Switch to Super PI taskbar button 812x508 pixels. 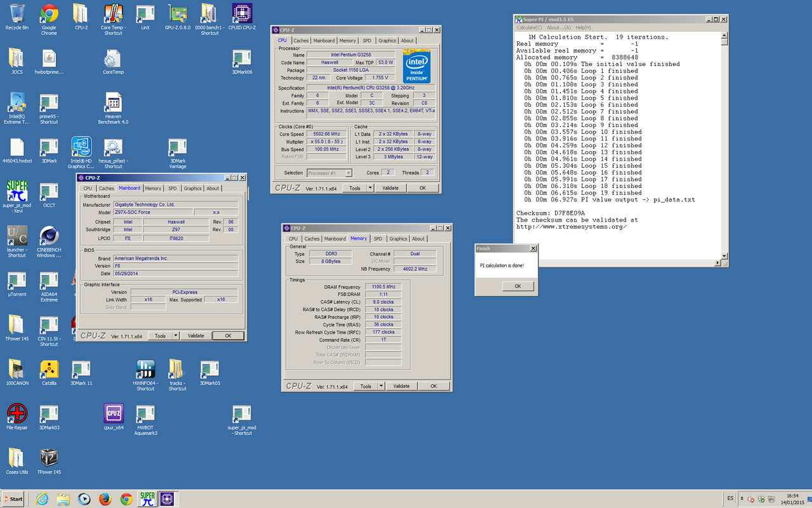coord(147,499)
